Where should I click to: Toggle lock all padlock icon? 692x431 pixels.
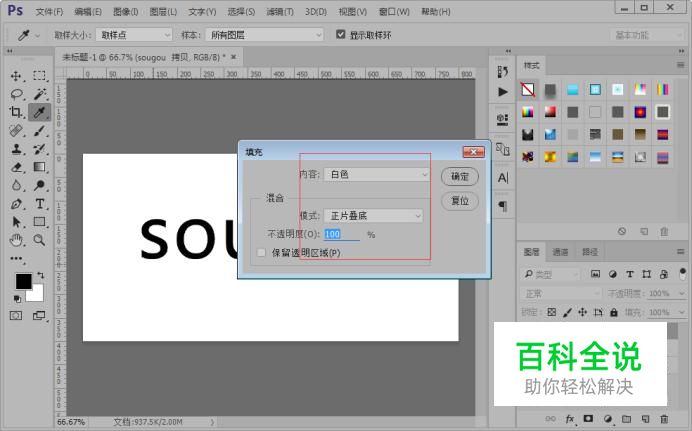(614, 312)
